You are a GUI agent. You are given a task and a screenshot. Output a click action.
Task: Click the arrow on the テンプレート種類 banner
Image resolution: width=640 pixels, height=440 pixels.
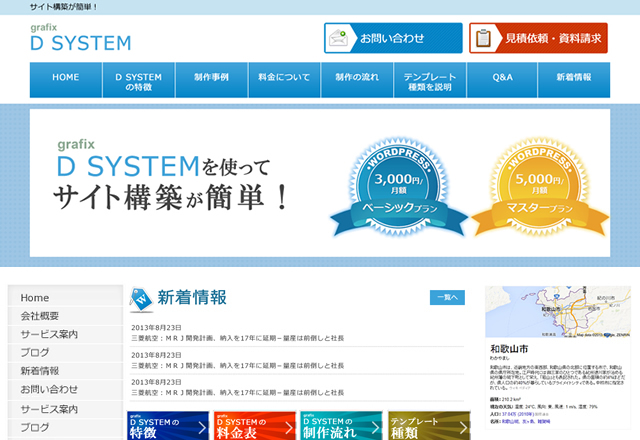[463, 427]
